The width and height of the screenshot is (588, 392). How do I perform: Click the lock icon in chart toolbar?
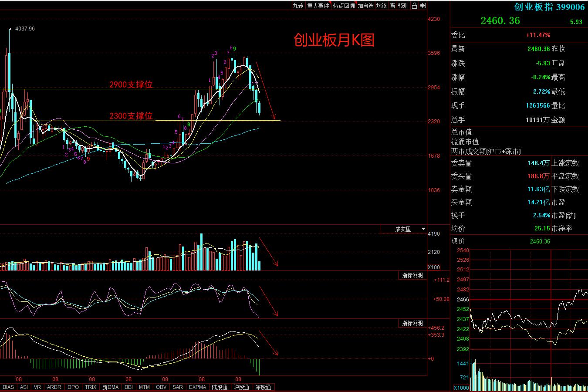[x=414, y=6]
